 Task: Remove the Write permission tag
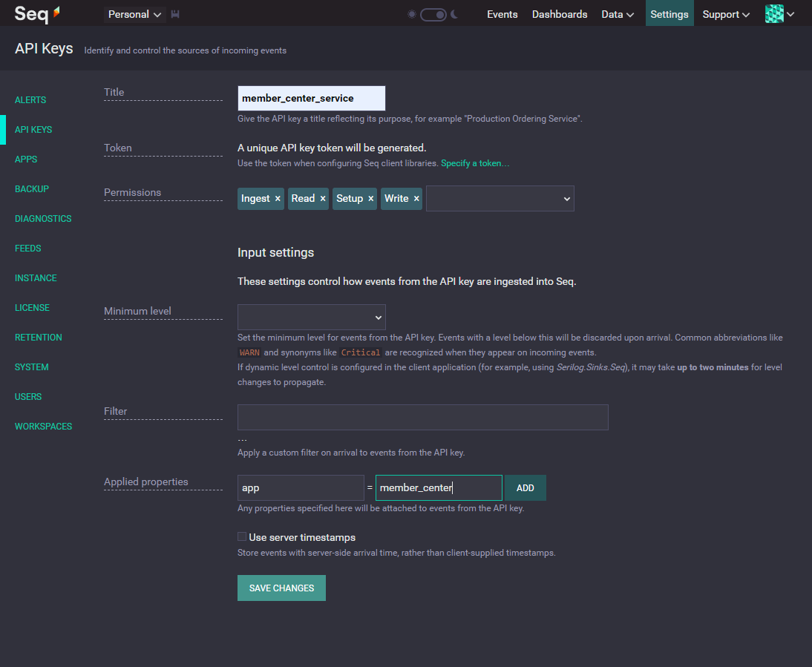(x=416, y=199)
